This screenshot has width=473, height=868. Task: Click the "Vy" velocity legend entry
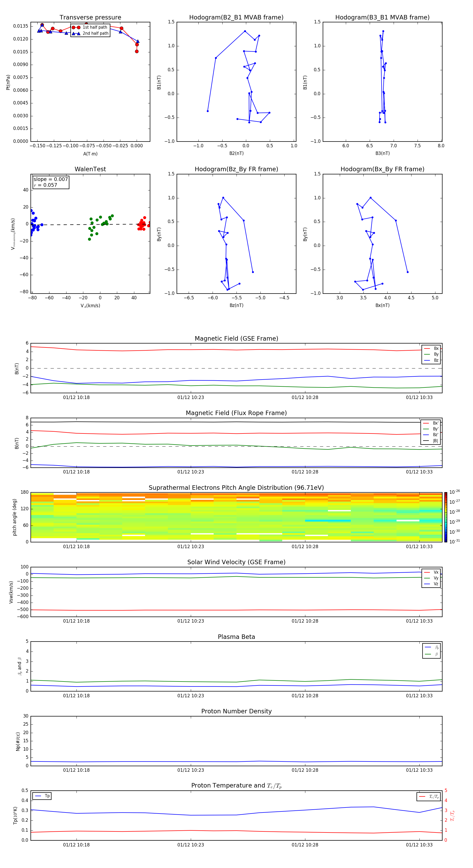(x=431, y=578)
